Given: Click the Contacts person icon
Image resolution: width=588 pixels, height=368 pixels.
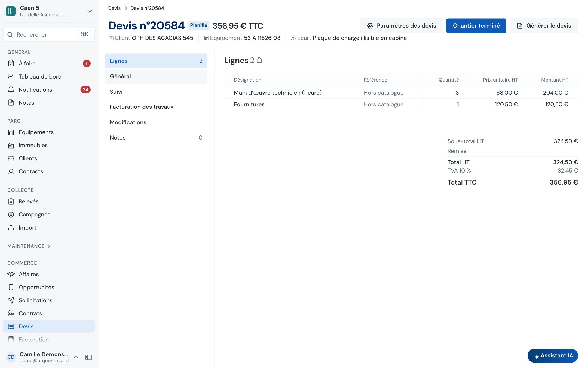Looking at the screenshot, I should [11, 171].
